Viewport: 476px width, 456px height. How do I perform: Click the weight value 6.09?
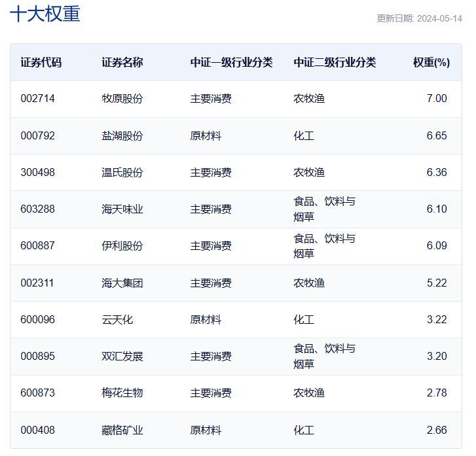(437, 245)
